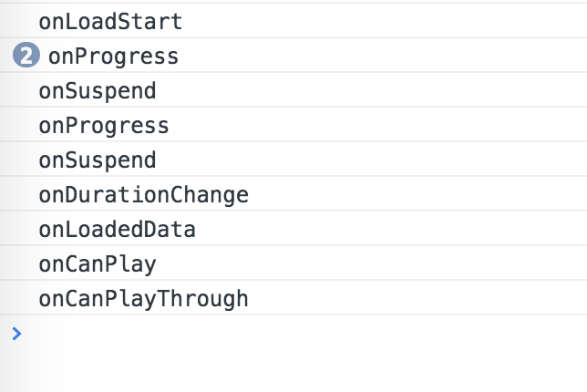Viewport: 587px width, 392px height.
Task: Click the repeat count badge showing 2
Action: [x=26, y=55]
